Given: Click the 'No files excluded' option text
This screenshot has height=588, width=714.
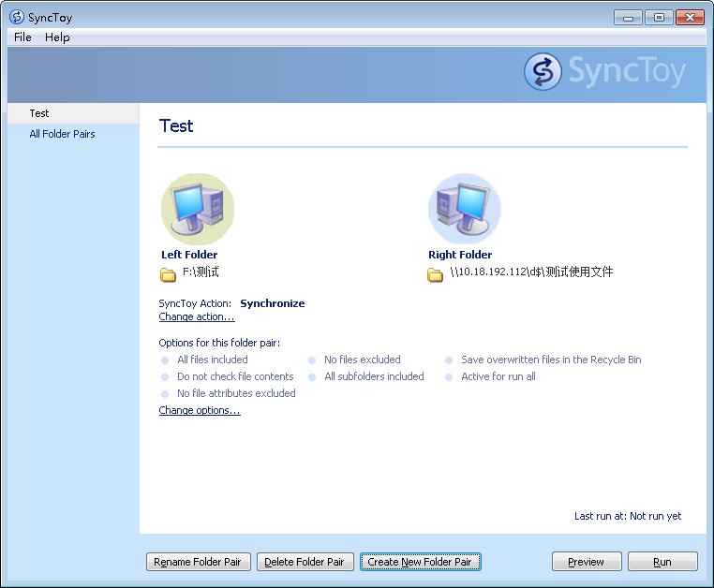Looking at the screenshot, I should (363, 360).
